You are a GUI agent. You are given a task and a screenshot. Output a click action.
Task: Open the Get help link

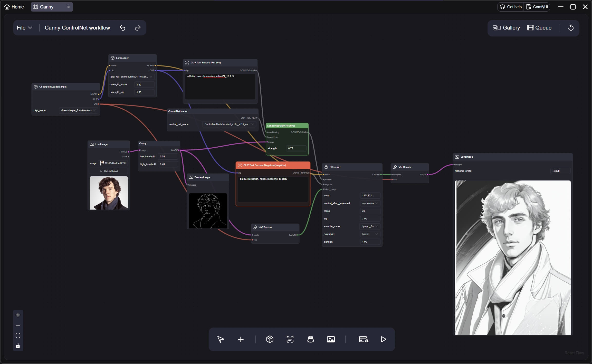[511, 7]
